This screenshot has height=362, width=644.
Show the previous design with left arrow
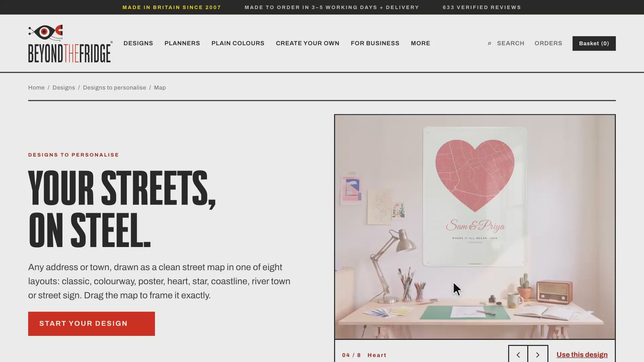point(518,354)
